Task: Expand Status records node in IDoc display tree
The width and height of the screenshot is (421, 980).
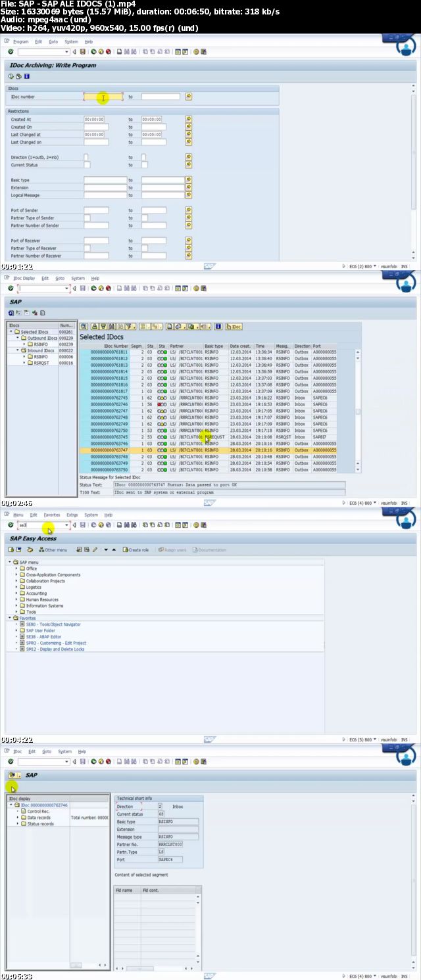Action: click(x=18, y=824)
